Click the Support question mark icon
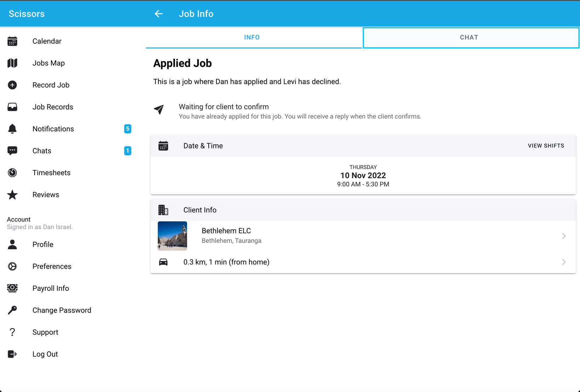Image resolution: width=580 pixels, height=392 pixels. click(x=12, y=332)
